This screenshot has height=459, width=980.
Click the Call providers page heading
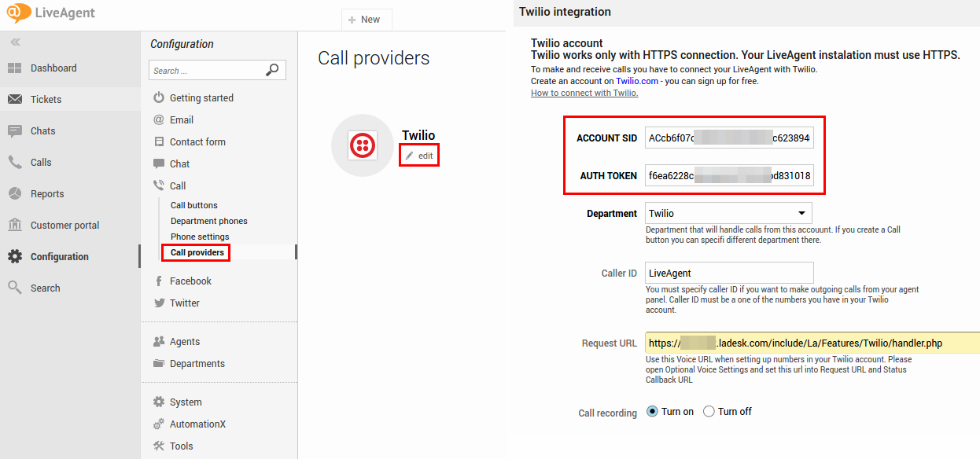374,58
